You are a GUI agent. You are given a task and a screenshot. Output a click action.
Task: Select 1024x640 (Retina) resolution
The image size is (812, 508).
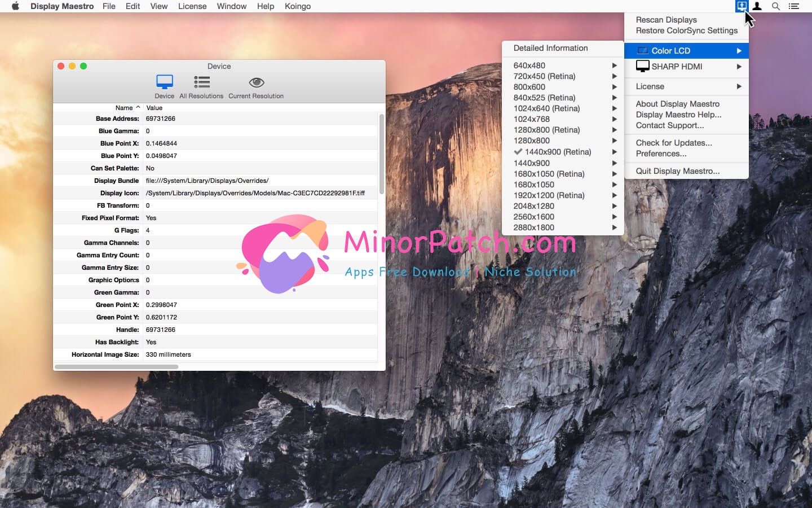point(563,108)
